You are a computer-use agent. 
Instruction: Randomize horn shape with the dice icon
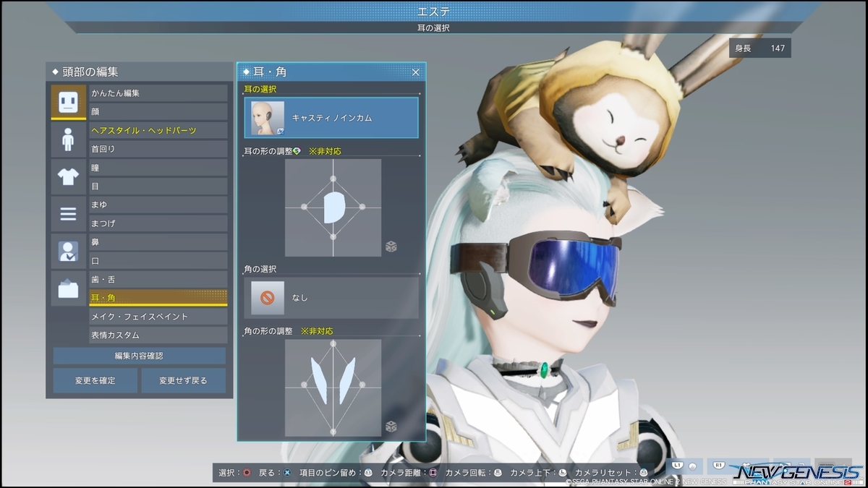pos(391,427)
